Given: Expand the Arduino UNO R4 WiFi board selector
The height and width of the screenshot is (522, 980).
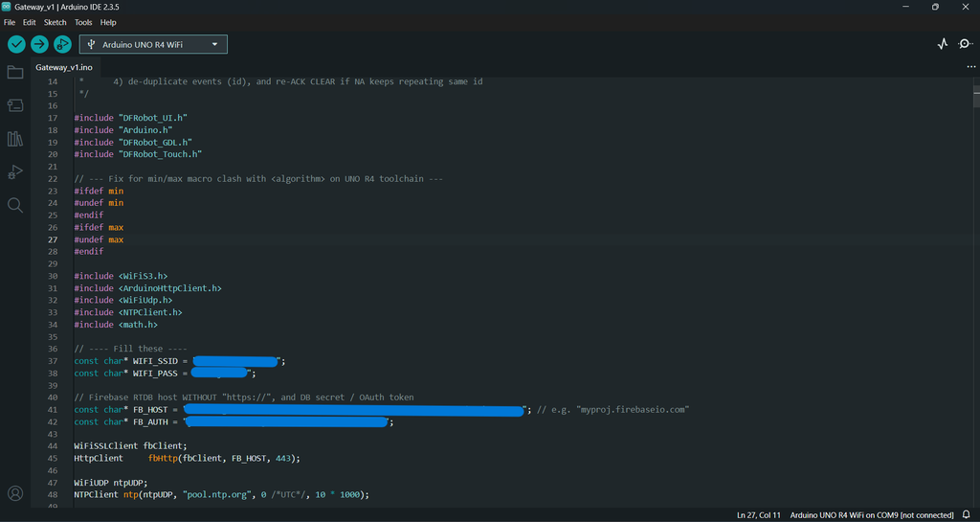Looking at the screenshot, I should point(153,44).
